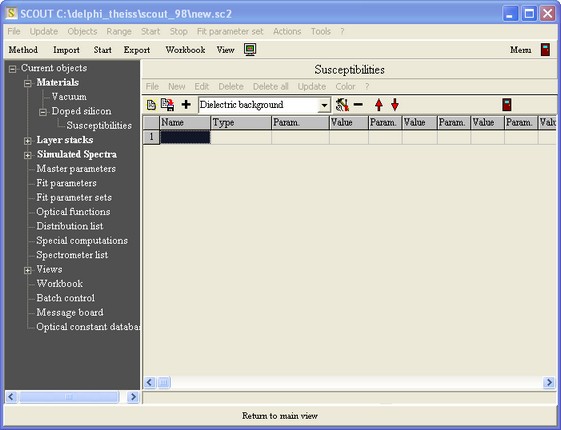The height and width of the screenshot is (430, 561).
Task: Open the edit tools icon next to the dropdown
Action: [x=342, y=104]
